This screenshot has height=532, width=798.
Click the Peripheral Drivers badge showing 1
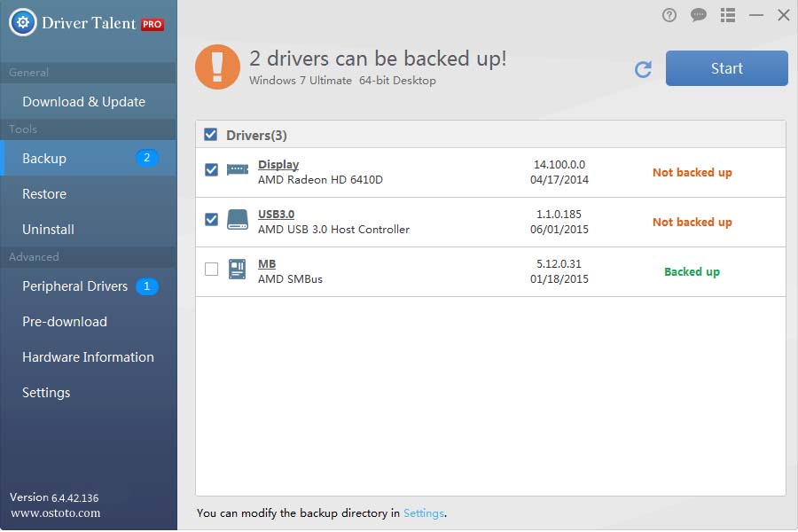click(x=146, y=286)
